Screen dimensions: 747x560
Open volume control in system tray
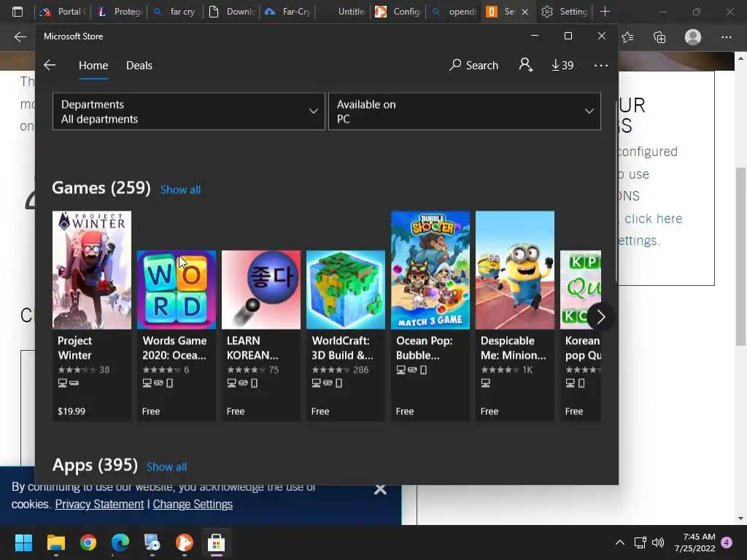click(x=658, y=542)
